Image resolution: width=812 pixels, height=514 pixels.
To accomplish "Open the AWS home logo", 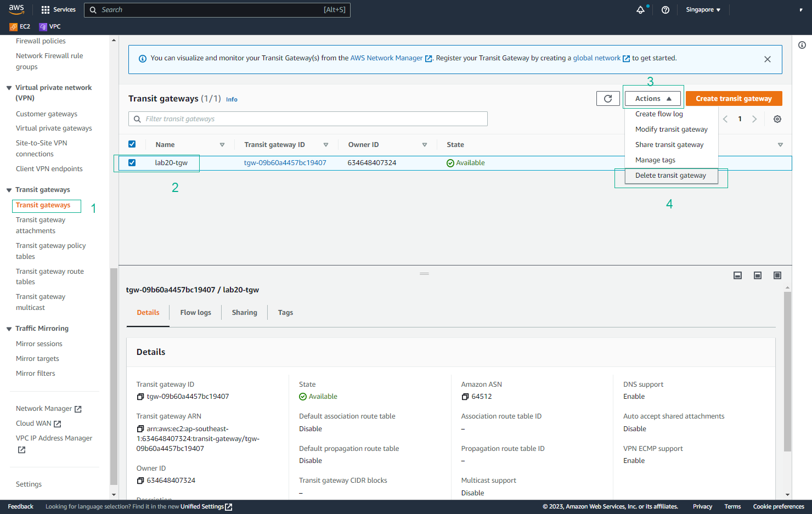I will coord(16,9).
